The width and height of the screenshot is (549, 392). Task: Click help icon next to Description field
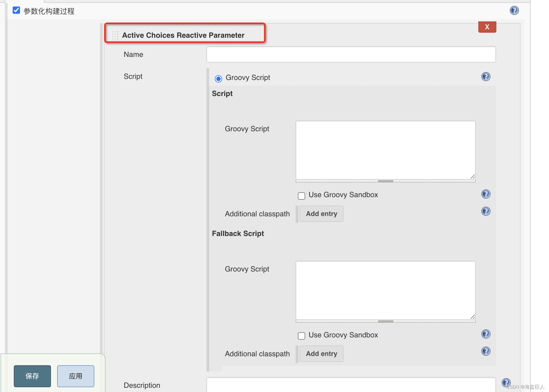pos(506,383)
